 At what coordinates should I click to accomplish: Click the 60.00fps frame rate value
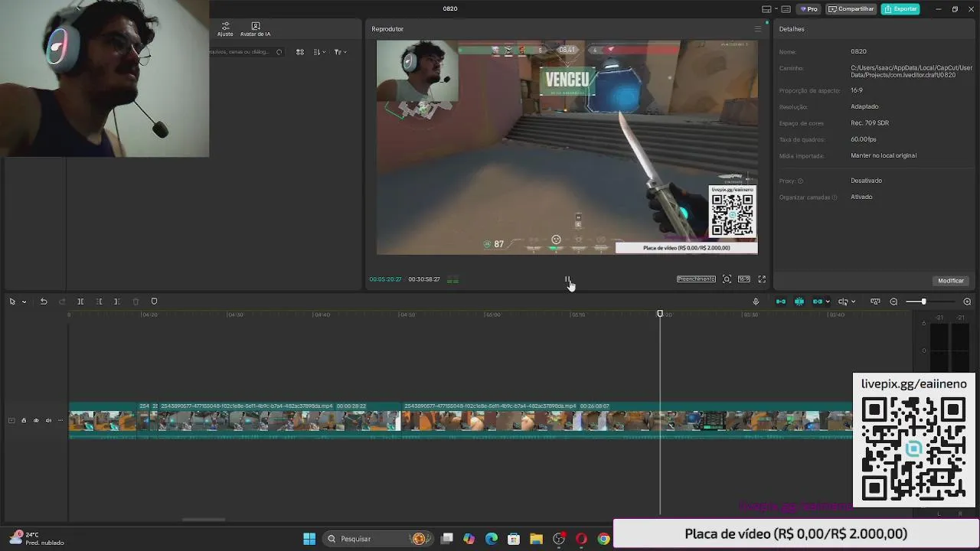(x=864, y=139)
